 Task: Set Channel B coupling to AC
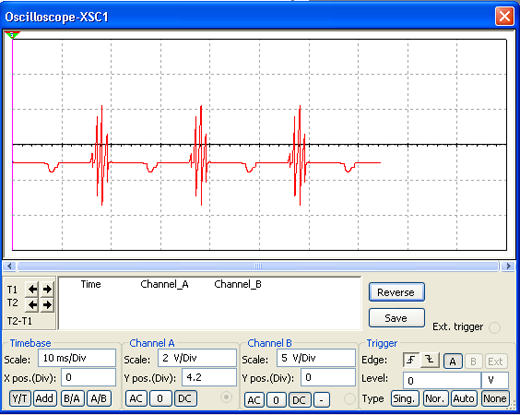coord(254,400)
